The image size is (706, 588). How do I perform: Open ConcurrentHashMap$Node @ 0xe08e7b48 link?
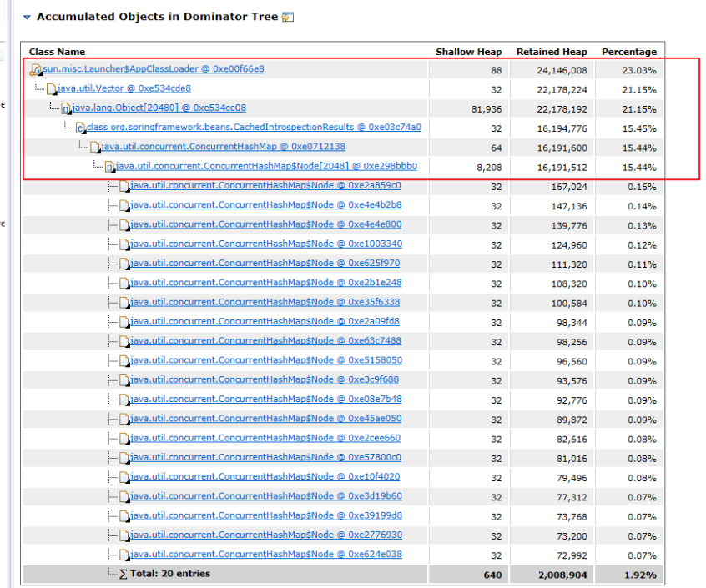point(266,399)
